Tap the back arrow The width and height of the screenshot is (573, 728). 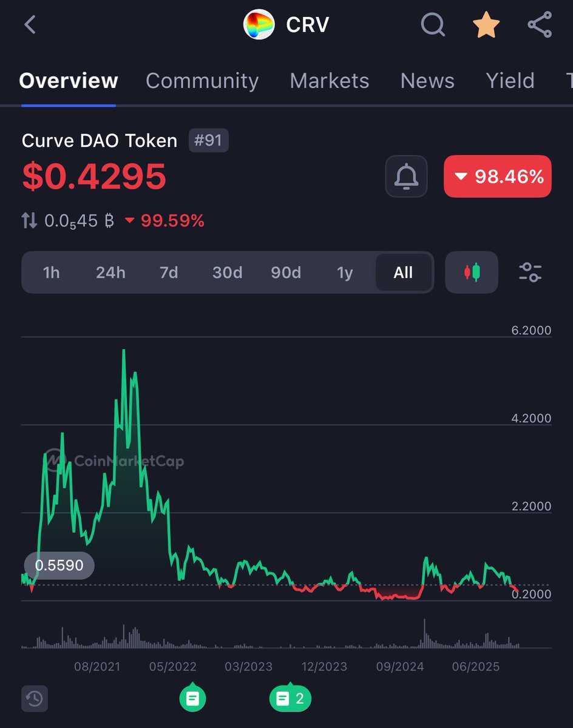coord(30,25)
